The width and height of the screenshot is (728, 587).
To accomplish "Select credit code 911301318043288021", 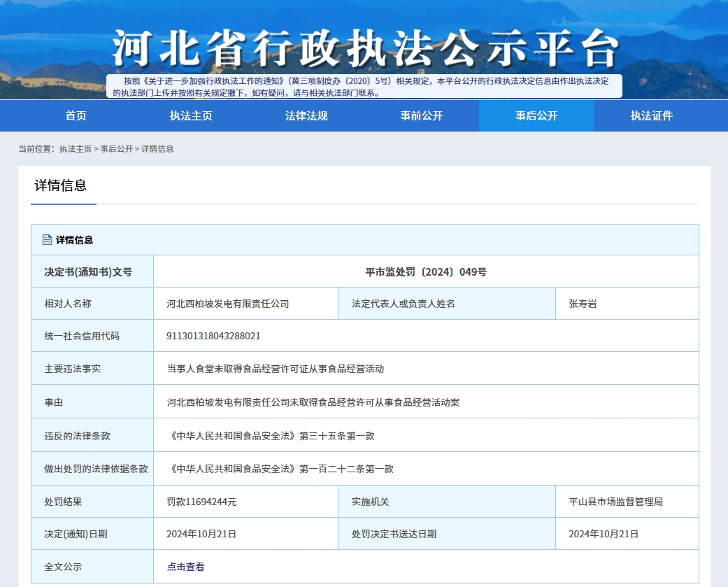I will tap(213, 336).
